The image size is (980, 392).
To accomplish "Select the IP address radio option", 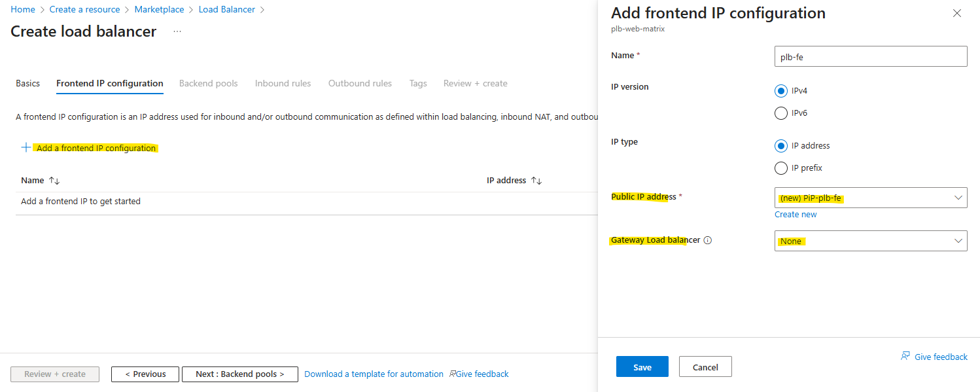I will pyautogui.click(x=780, y=146).
